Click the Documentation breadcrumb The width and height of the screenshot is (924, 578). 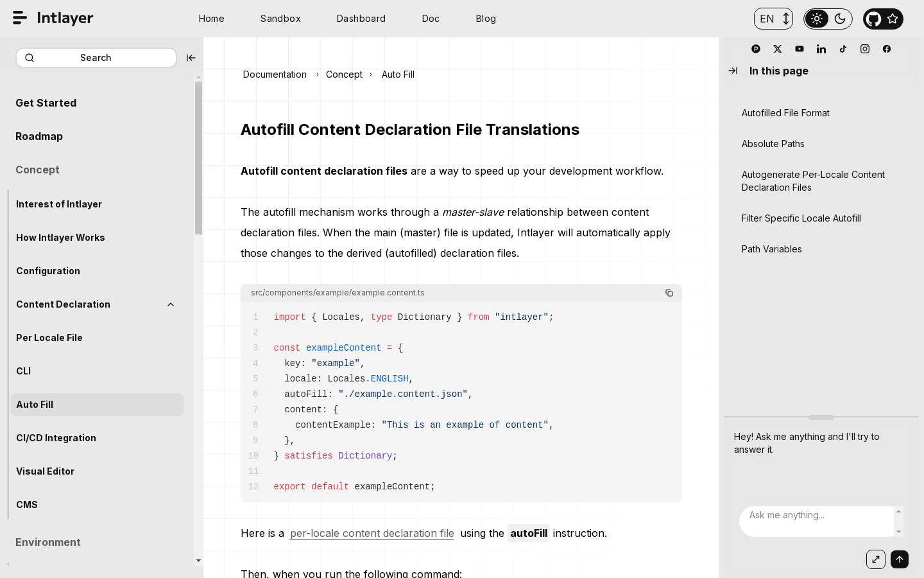coord(275,74)
